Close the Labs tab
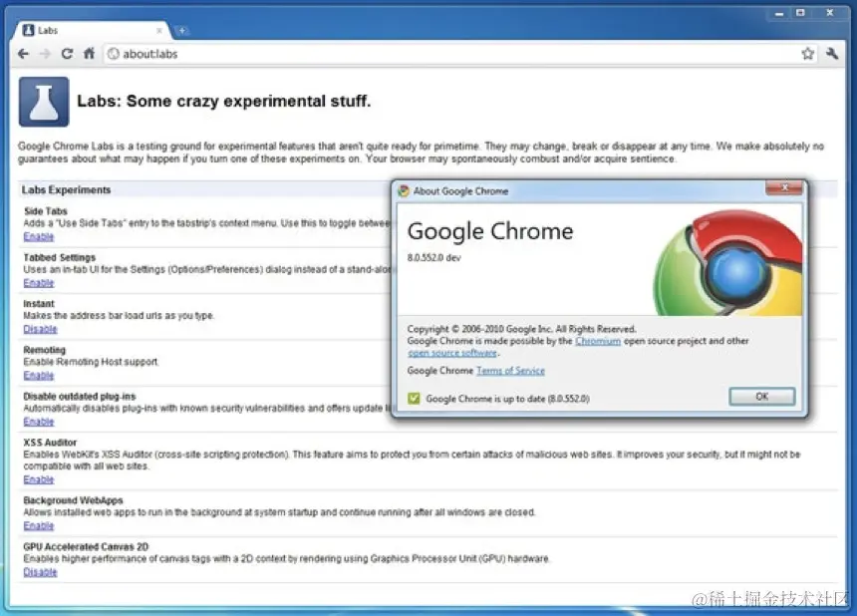 (159, 31)
